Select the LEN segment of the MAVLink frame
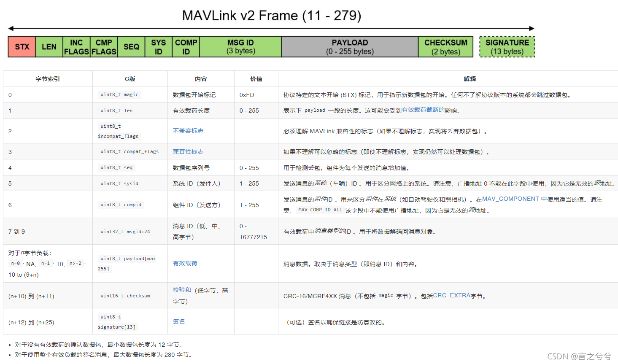618x364 pixels. click(x=49, y=47)
